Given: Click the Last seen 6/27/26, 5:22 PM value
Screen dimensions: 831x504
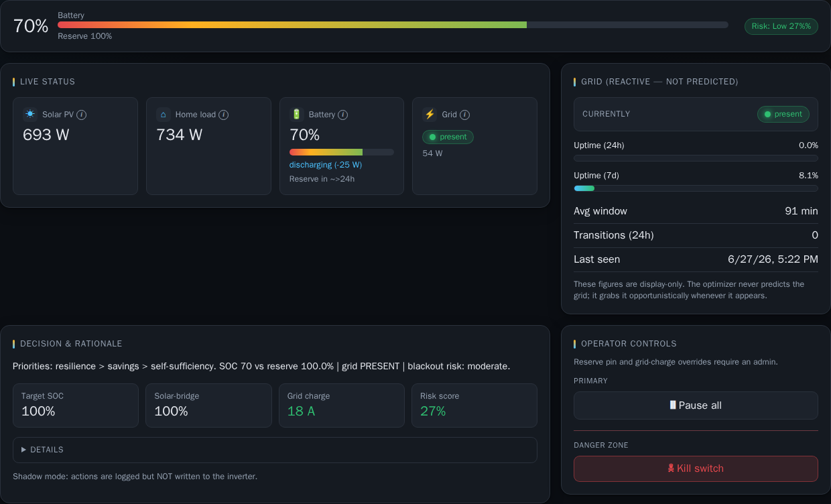Looking at the screenshot, I should [773, 259].
